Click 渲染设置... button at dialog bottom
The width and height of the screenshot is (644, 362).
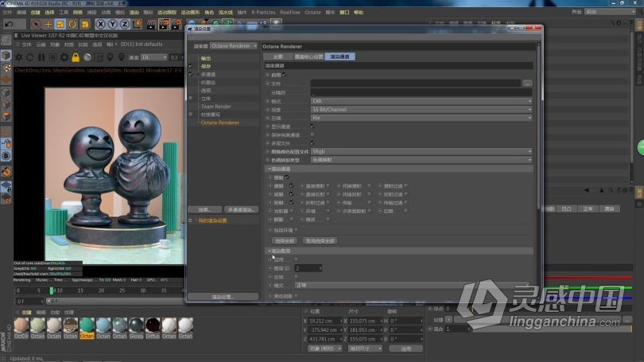click(223, 297)
